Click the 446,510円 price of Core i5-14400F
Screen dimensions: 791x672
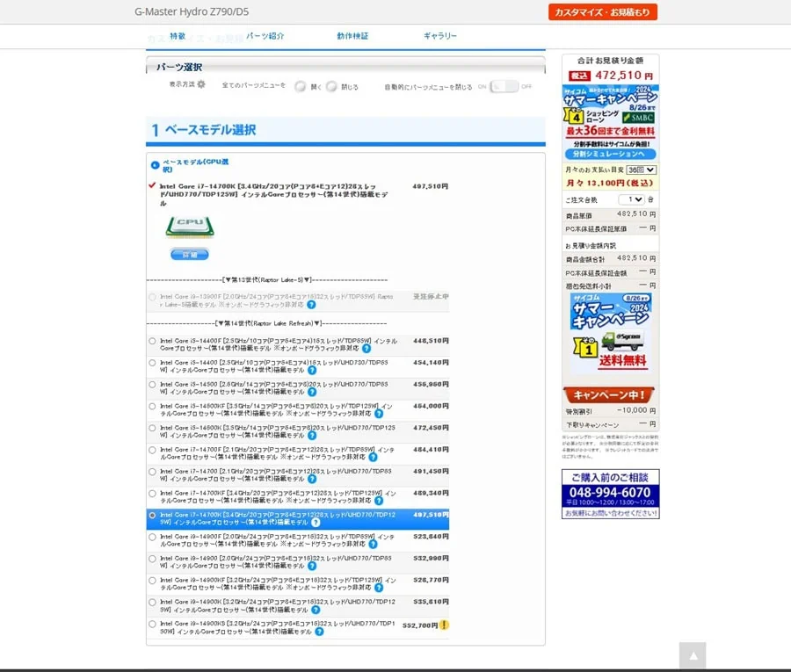pyautogui.click(x=431, y=341)
